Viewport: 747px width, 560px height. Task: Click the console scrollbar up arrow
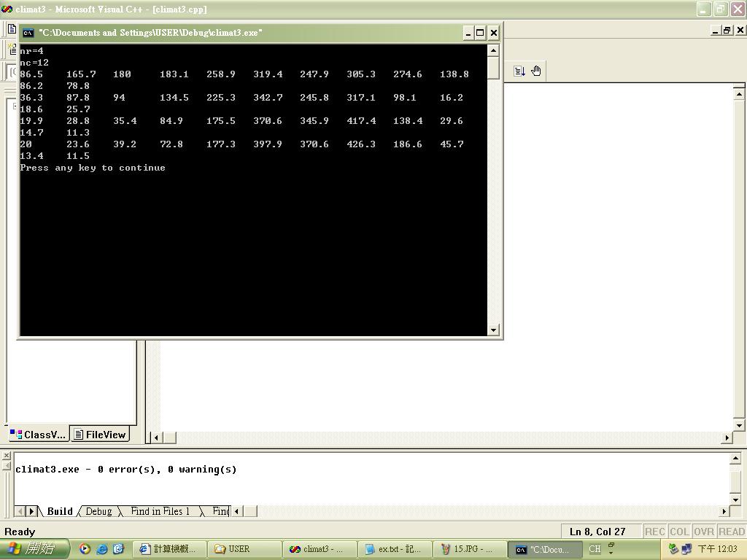tap(494, 50)
